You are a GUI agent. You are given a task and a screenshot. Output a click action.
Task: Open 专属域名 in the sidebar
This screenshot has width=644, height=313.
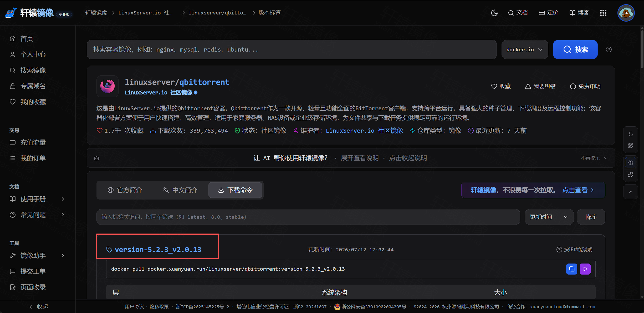point(28,86)
